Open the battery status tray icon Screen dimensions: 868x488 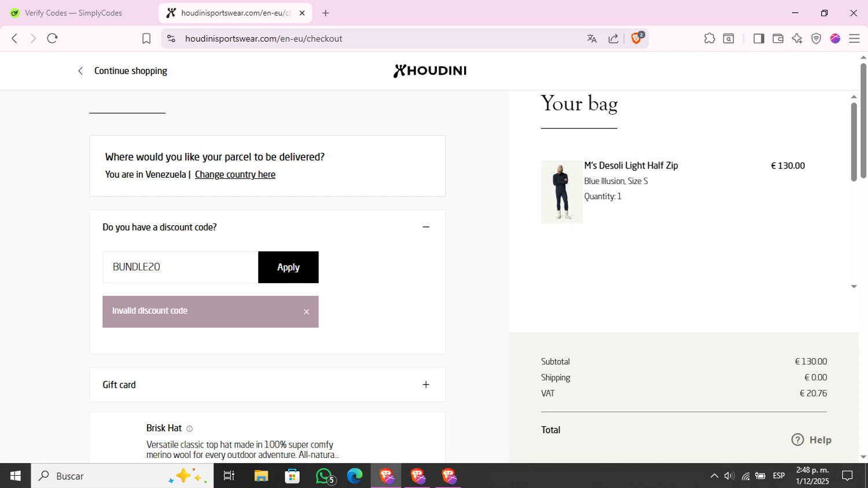[760, 476]
